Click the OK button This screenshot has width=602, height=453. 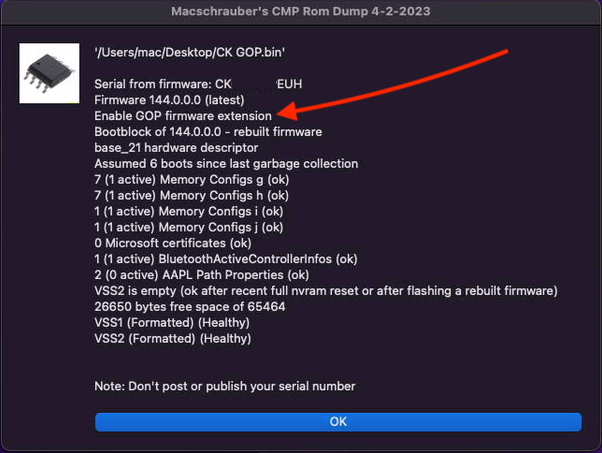338,422
